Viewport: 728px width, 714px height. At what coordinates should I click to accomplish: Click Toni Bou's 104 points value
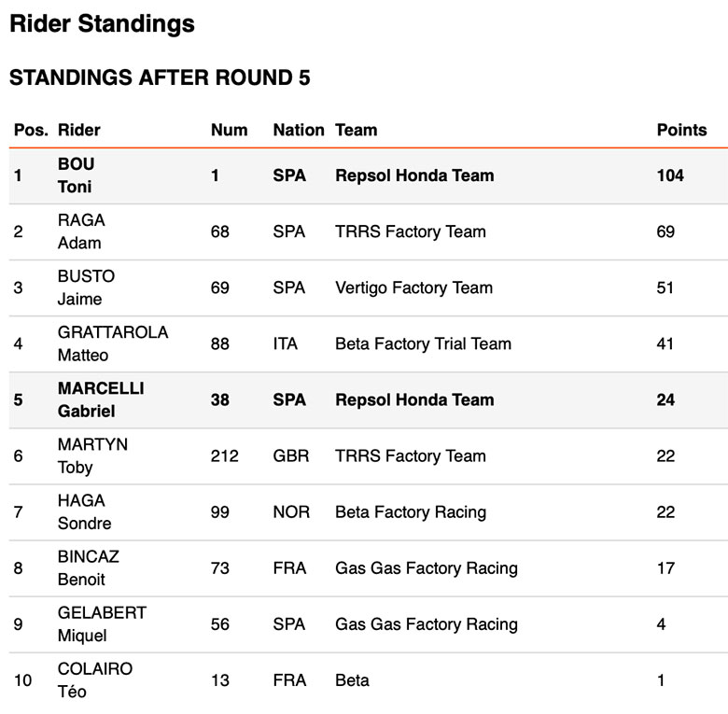(669, 175)
